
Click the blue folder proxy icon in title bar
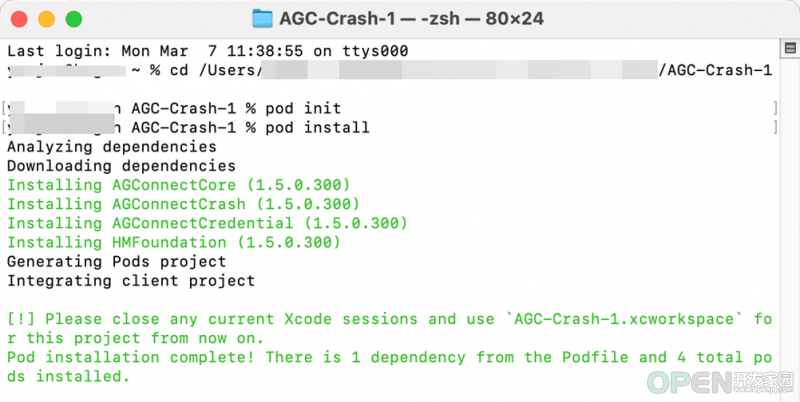pyautogui.click(x=263, y=19)
